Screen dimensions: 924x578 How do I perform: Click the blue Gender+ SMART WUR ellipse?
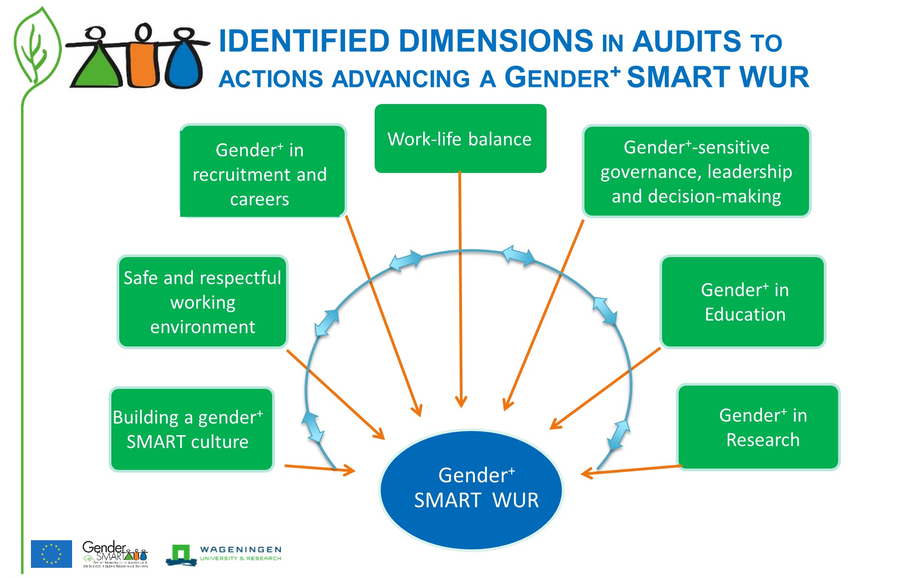(x=471, y=490)
